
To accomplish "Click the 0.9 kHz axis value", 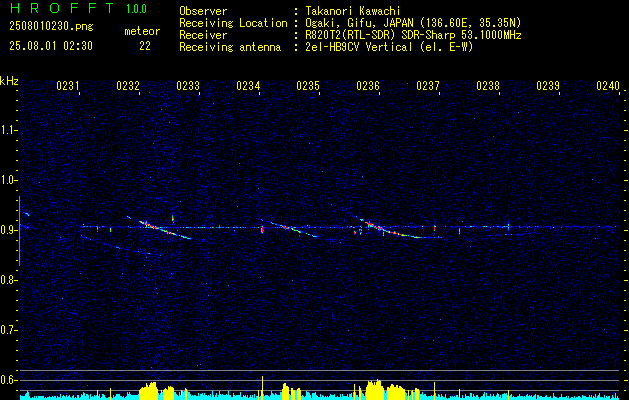I will coord(8,230).
